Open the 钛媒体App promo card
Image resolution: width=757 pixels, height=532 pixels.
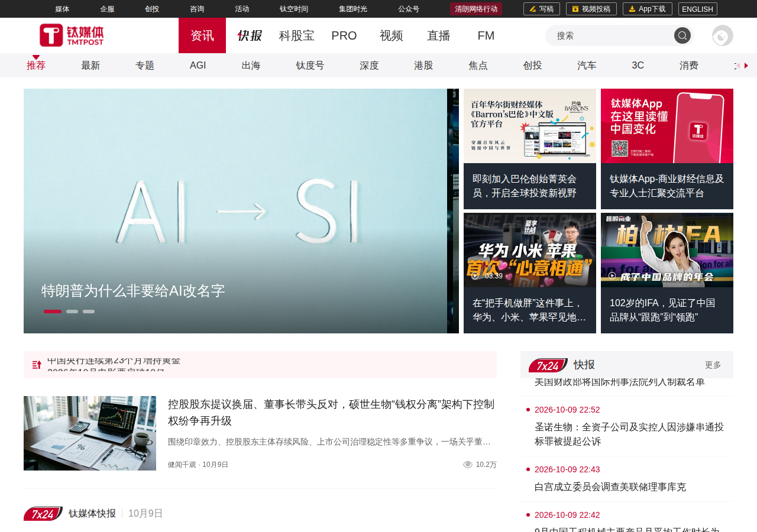[667, 149]
